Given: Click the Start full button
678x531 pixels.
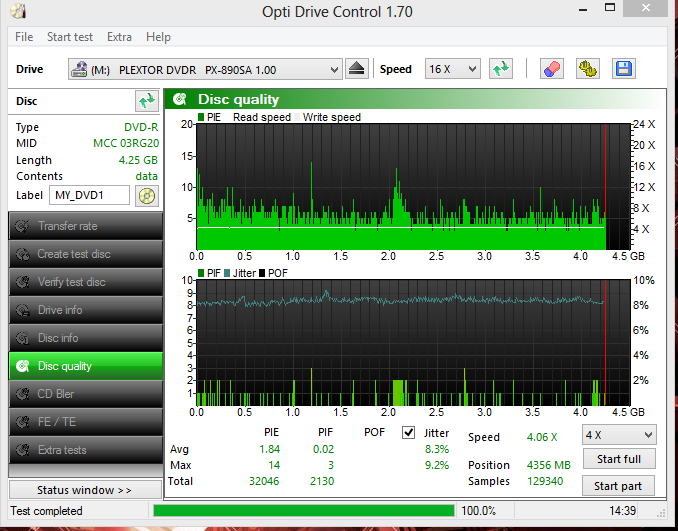Looking at the screenshot, I should point(619,459).
